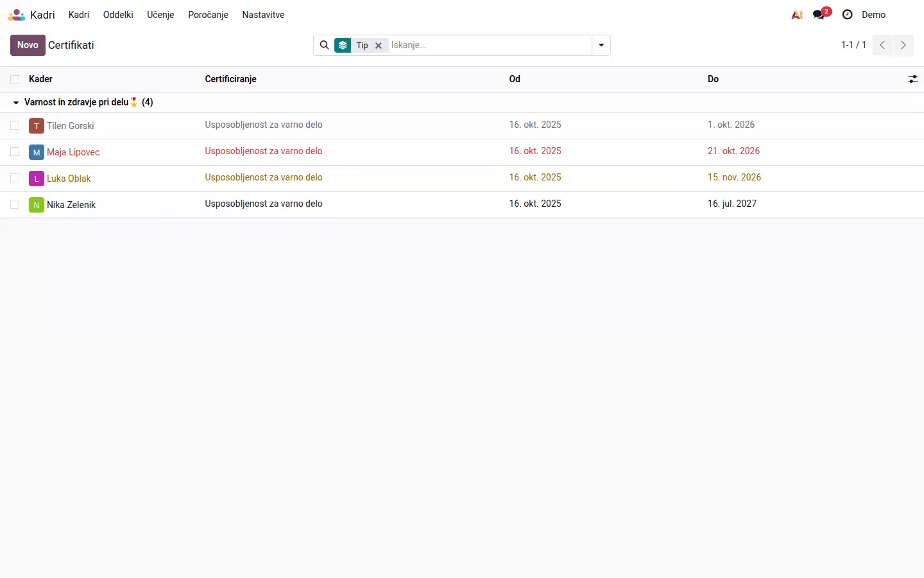Viewport: 924px width, 578px height.
Task: Select all records with header checkbox
Action: click(15, 80)
